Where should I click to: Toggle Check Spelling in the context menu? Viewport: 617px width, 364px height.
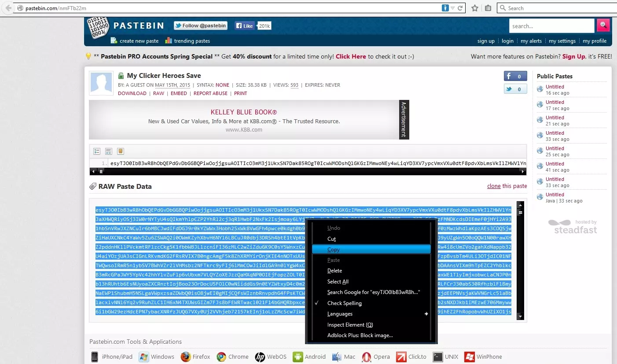[371, 303]
